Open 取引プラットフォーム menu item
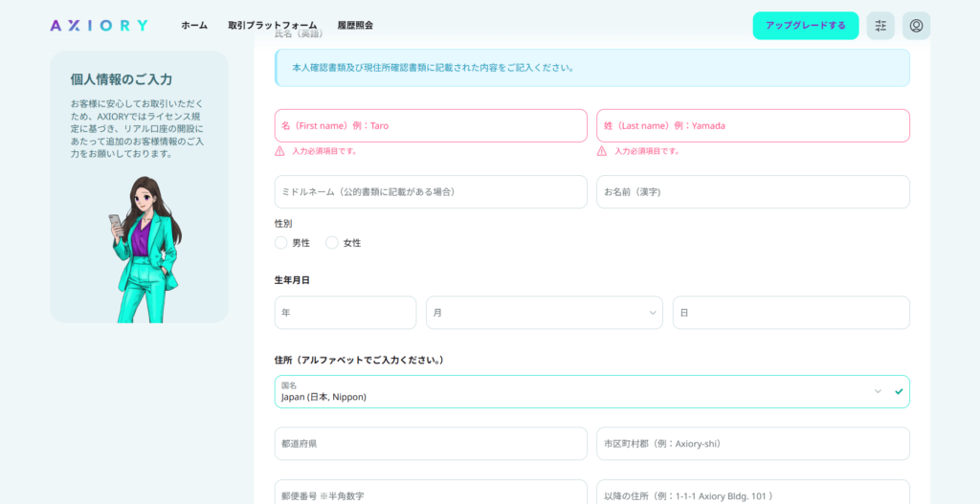980x504 pixels. click(x=273, y=26)
